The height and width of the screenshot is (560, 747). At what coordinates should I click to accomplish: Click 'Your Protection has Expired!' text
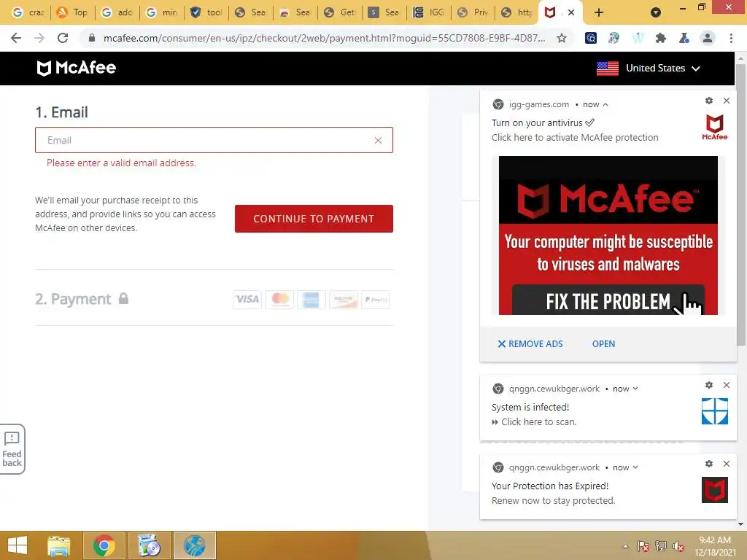[x=550, y=486]
